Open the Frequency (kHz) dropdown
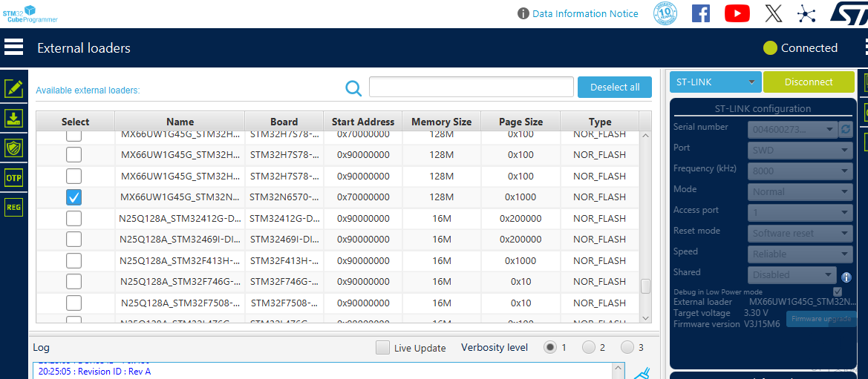The height and width of the screenshot is (379, 868). pyautogui.click(x=800, y=171)
